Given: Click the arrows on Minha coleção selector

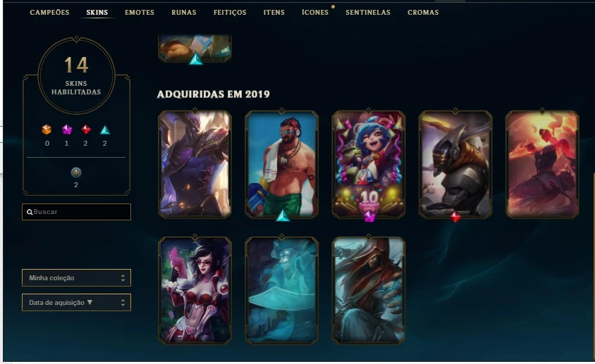Looking at the screenshot, I should click(x=123, y=278).
